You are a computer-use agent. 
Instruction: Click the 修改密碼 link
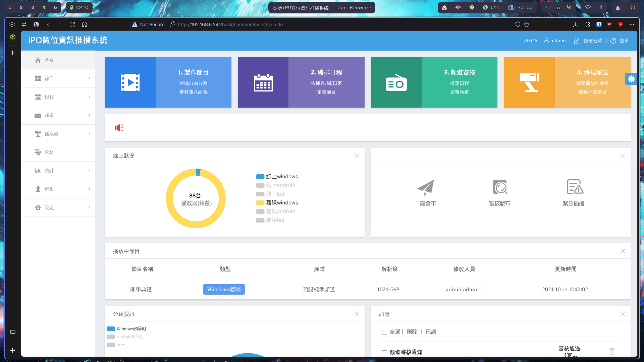[593, 41]
